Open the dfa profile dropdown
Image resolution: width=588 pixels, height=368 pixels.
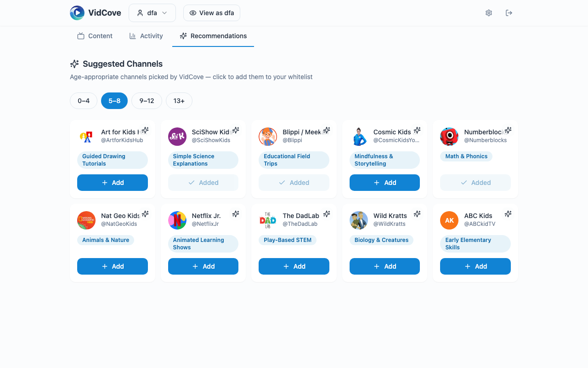coord(152,13)
